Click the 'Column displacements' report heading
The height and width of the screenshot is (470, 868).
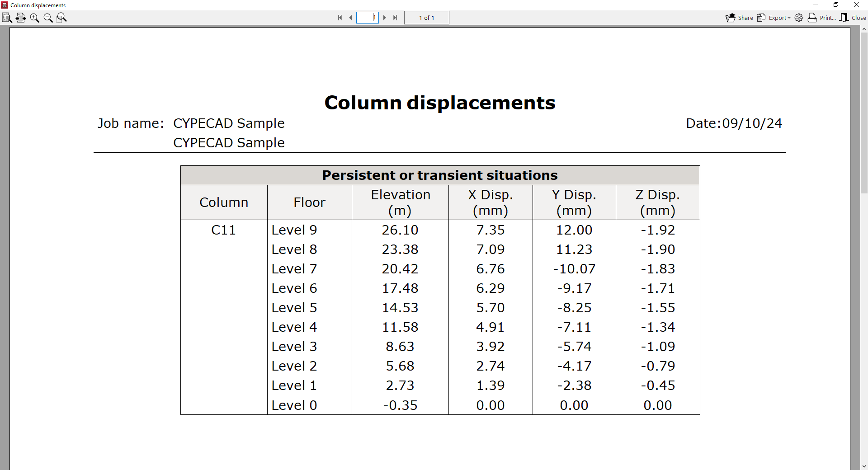[x=440, y=103]
